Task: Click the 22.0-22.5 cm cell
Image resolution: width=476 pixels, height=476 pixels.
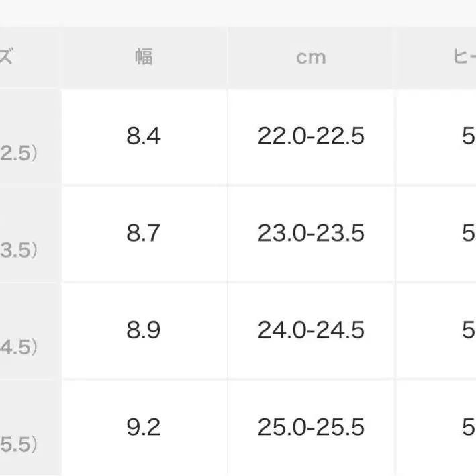Action: [311, 137]
